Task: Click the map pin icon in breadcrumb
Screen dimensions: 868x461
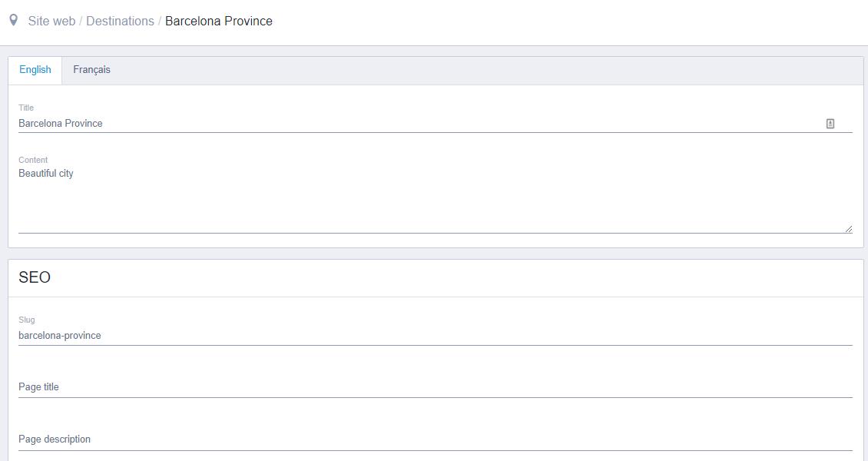Action: pos(13,20)
